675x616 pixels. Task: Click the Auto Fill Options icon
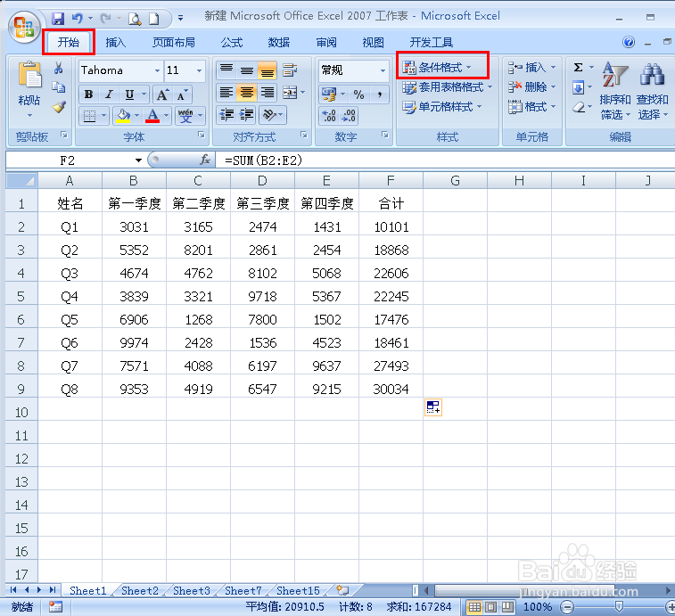click(433, 407)
